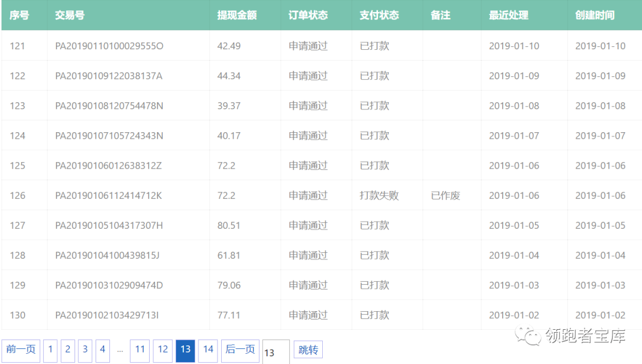The width and height of the screenshot is (642, 364).
Task: Click the 打款失败 status in row 126
Action: click(379, 196)
